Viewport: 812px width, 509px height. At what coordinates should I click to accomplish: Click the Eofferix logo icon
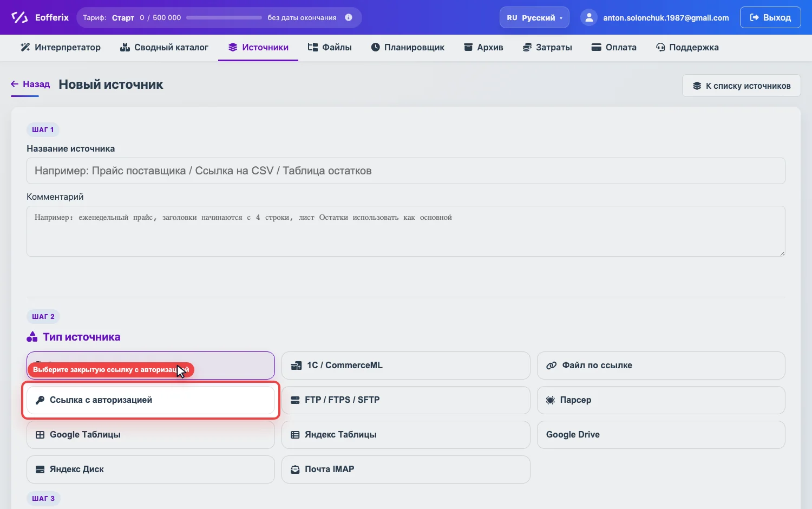tap(19, 17)
